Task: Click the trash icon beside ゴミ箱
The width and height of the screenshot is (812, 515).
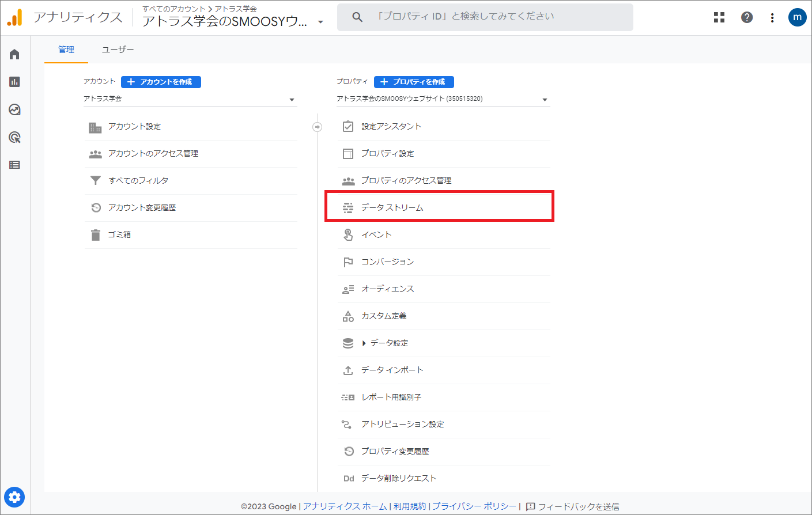Action: pos(96,235)
